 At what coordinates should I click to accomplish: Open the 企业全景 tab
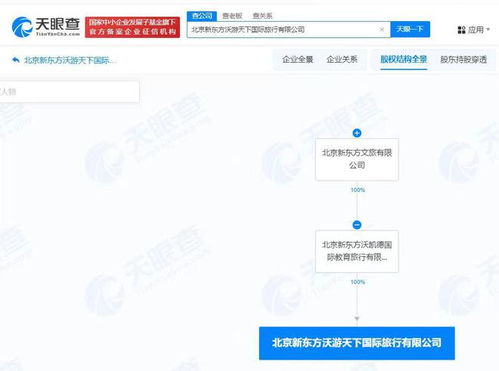[297, 60]
